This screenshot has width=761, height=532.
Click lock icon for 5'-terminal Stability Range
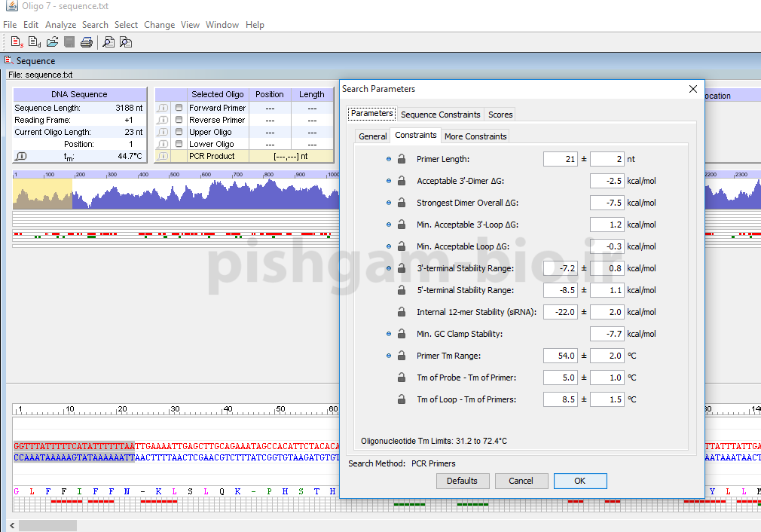(x=402, y=290)
